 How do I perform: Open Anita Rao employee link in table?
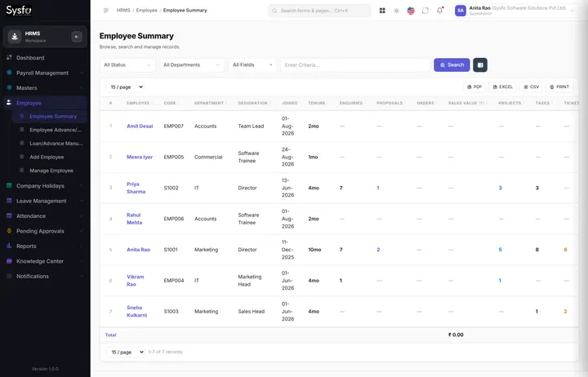click(138, 250)
